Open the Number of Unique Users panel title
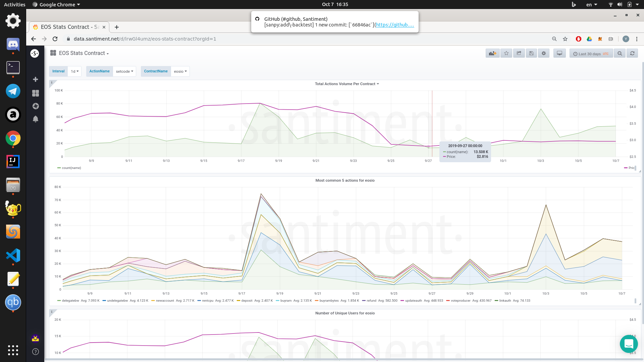Image resolution: width=644 pixels, height=362 pixels. [345, 313]
